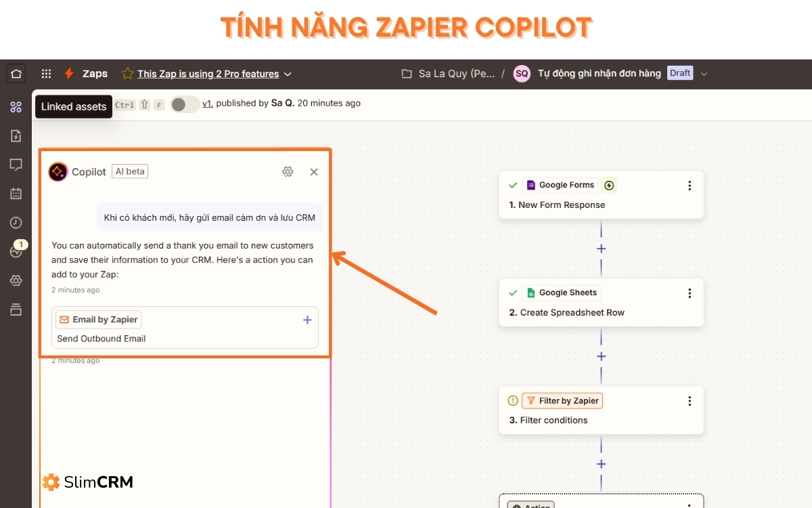Open 'This Zap is using 2 Pro features' link

point(208,74)
